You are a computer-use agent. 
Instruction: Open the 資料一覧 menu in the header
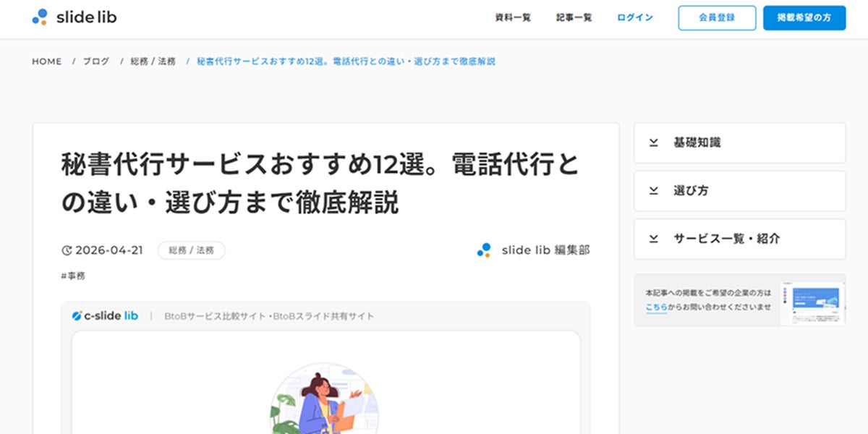[x=512, y=17]
